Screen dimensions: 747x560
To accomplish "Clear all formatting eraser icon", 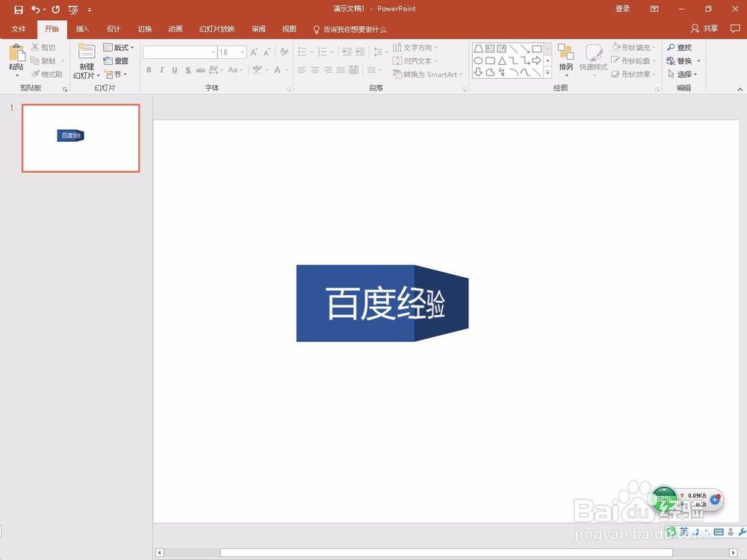I will [285, 52].
